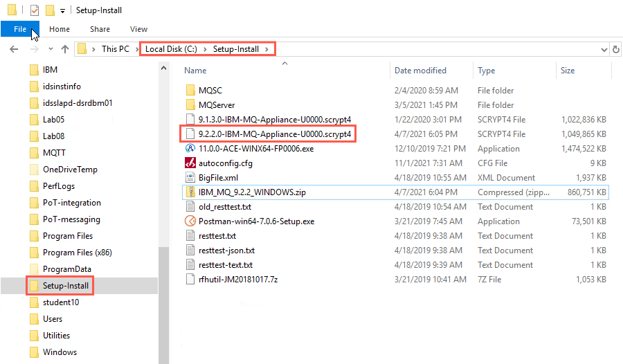Select the resttest.txt file
Screen dimensions: 623x364
[217, 236]
